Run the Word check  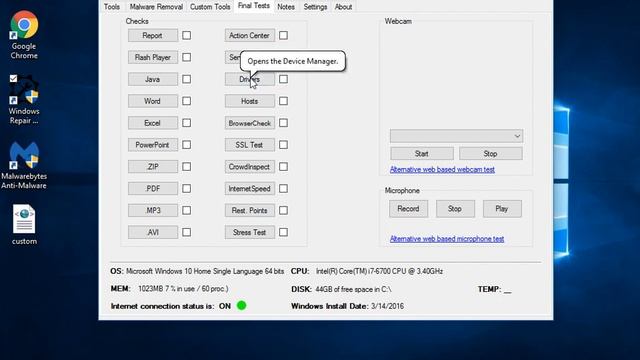pyautogui.click(x=153, y=101)
